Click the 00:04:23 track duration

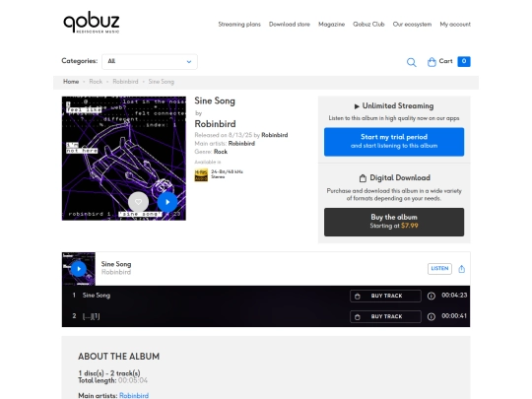tap(454, 296)
